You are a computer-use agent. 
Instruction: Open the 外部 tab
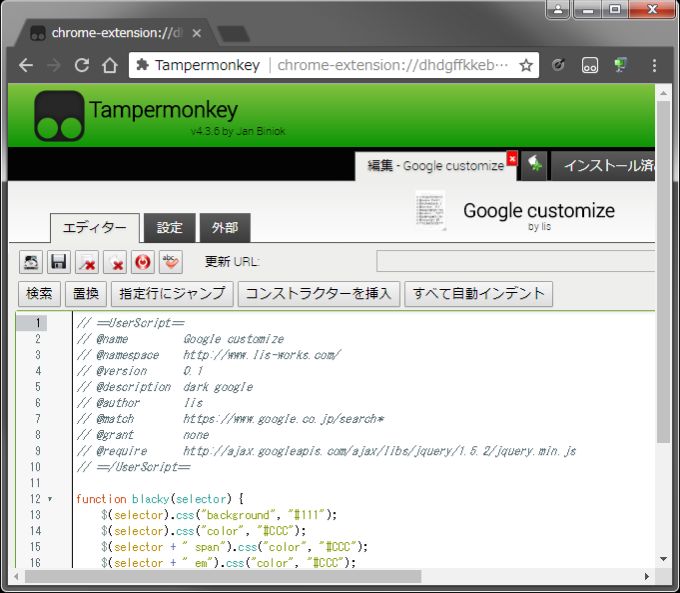tap(225, 228)
